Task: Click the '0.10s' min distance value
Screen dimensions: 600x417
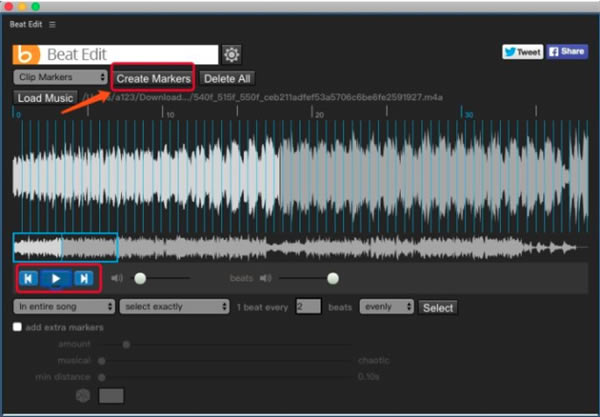Action: pos(368,377)
